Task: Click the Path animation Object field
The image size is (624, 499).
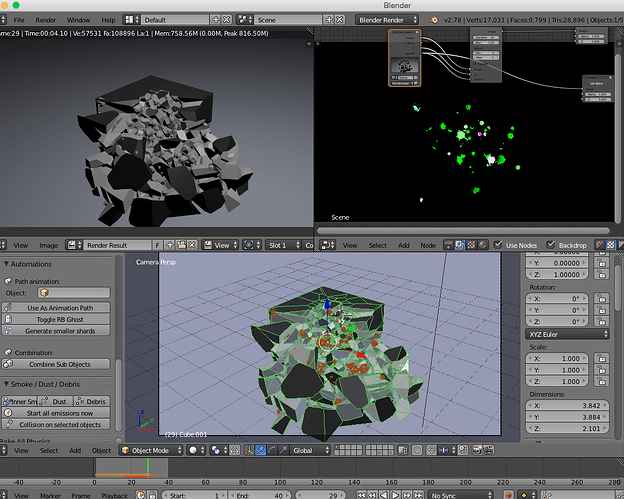Action: pyautogui.click(x=74, y=292)
